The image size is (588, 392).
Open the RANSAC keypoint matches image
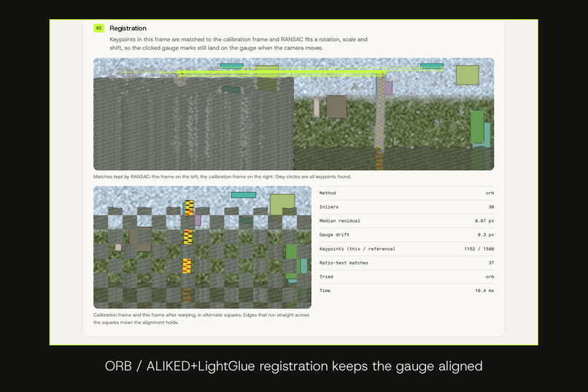[x=293, y=114]
